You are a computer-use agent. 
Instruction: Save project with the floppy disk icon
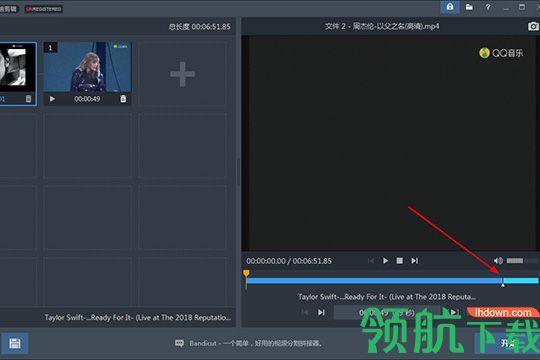pyautogui.click(x=14, y=343)
